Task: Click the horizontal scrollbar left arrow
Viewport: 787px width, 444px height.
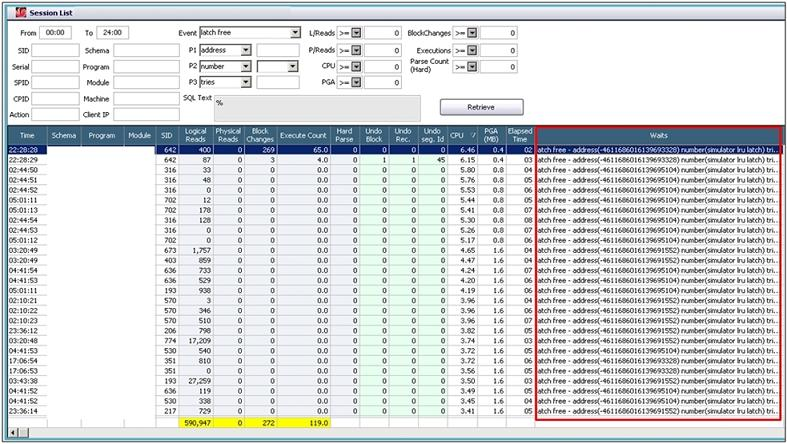Action: point(14,432)
